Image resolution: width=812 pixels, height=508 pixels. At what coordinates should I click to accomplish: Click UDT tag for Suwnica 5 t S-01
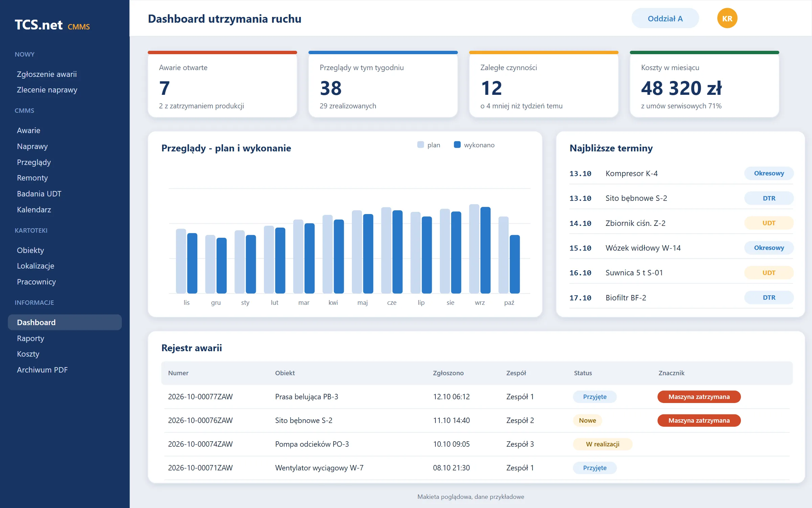(769, 273)
